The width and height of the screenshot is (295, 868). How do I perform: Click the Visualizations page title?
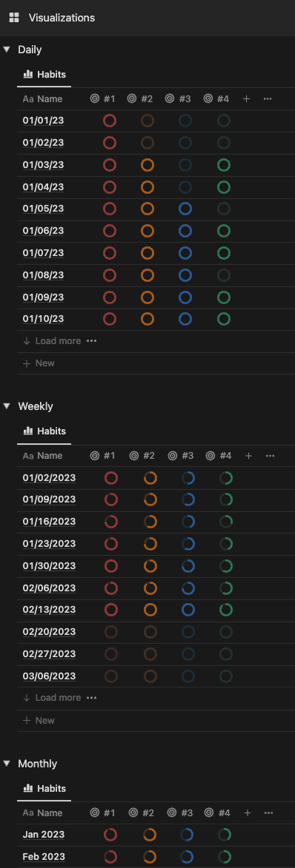62,18
